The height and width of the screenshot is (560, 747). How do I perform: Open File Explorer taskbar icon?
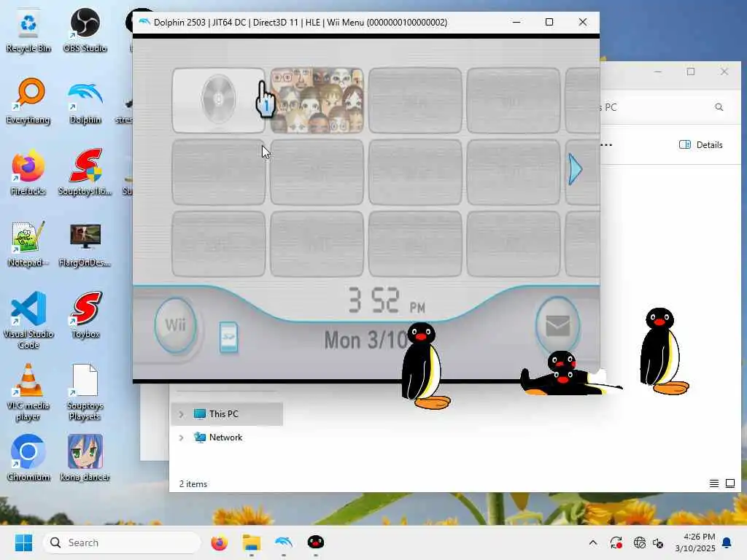pyautogui.click(x=252, y=542)
